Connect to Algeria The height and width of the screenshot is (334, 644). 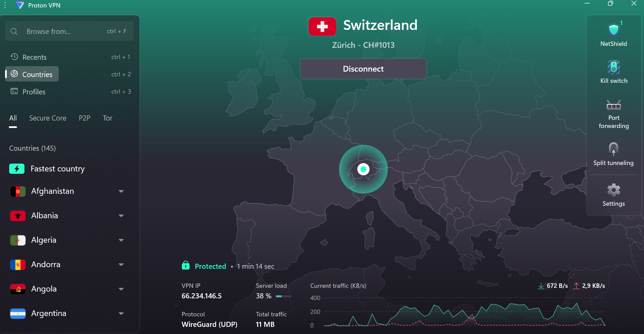(44, 240)
